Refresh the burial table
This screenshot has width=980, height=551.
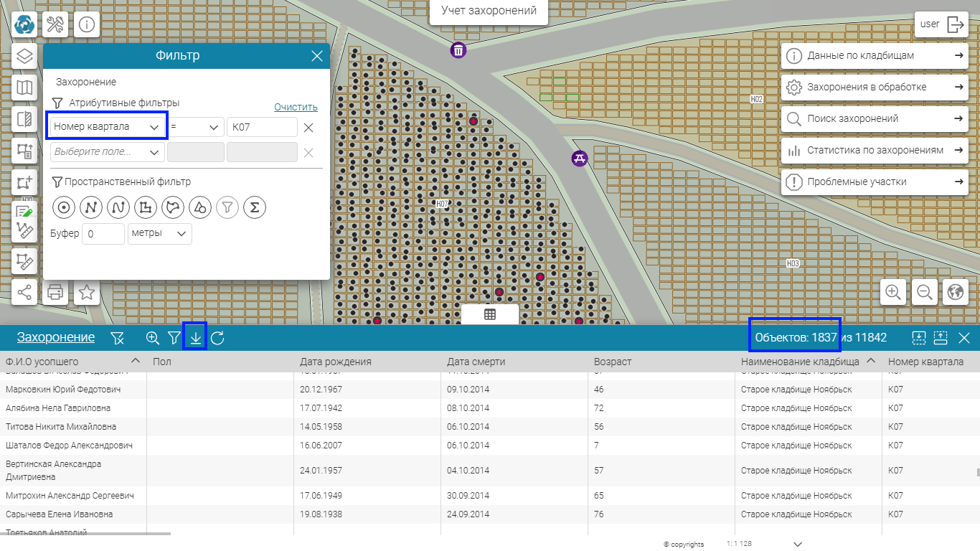pyautogui.click(x=217, y=338)
